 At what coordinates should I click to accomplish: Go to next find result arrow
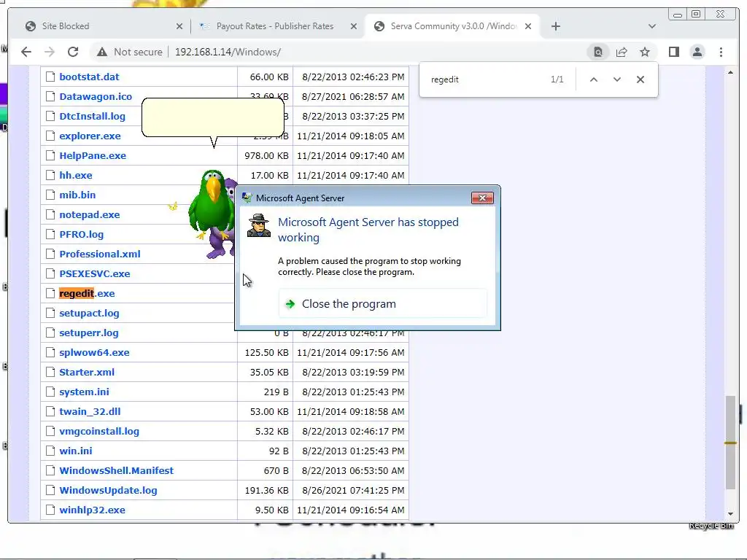point(617,79)
